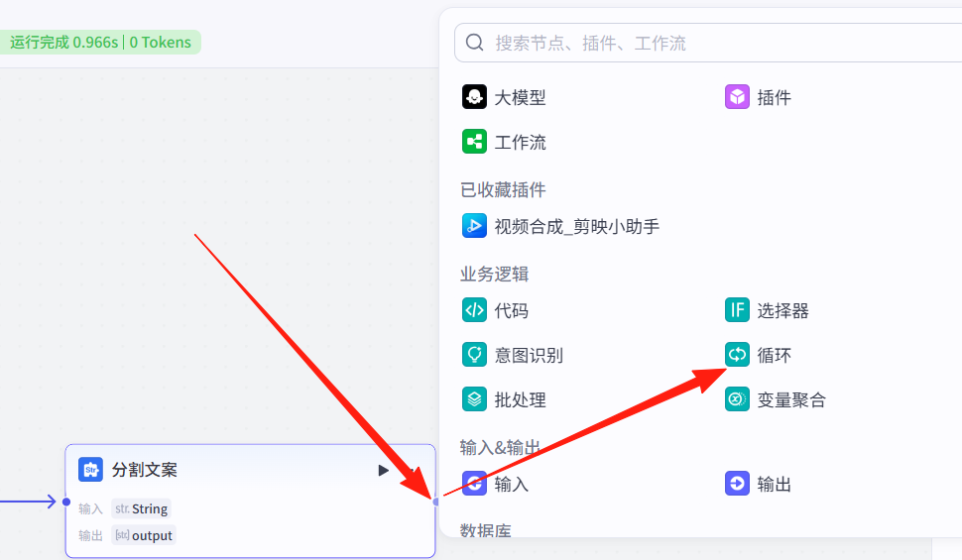Add the 意图识别 node icon
962x560 pixels.
474,355
